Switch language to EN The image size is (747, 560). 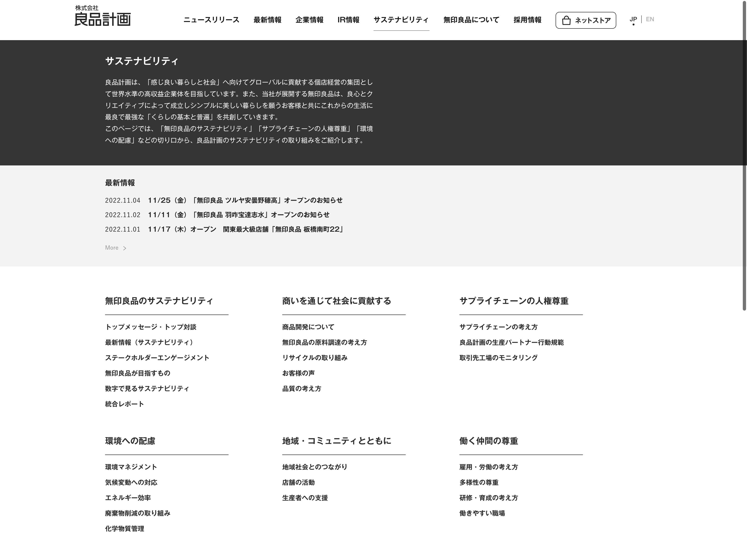point(649,19)
